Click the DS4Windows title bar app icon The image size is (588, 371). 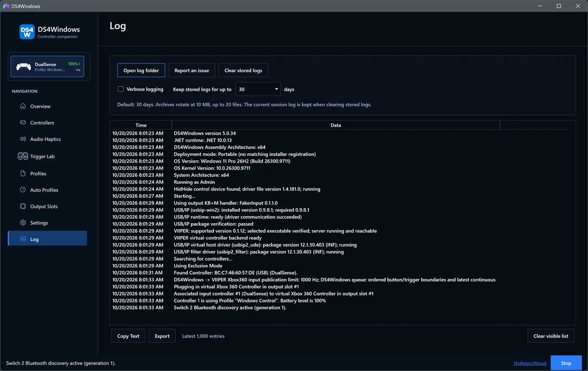[6, 6]
